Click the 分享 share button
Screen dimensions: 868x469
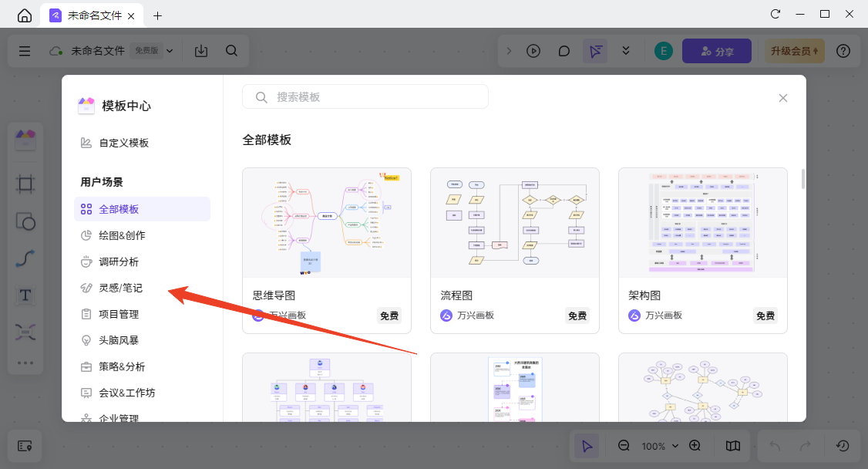[x=717, y=51]
